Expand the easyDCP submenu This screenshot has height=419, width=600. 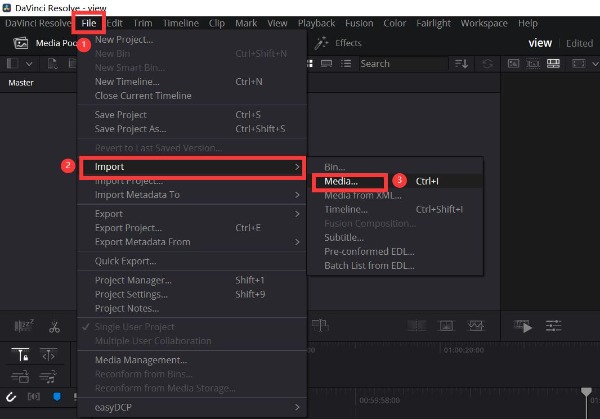coord(192,408)
